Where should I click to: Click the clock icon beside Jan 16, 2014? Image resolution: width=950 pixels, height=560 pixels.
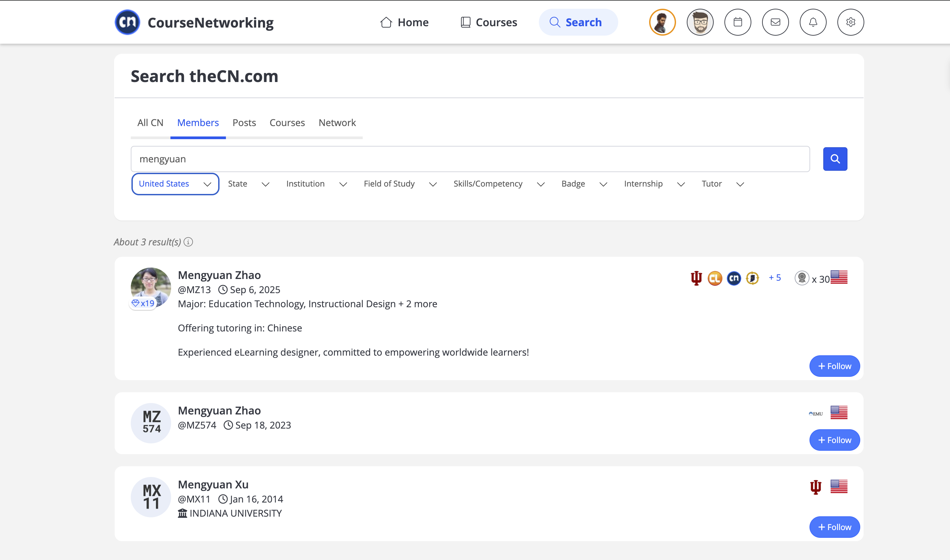pyautogui.click(x=223, y=499)
